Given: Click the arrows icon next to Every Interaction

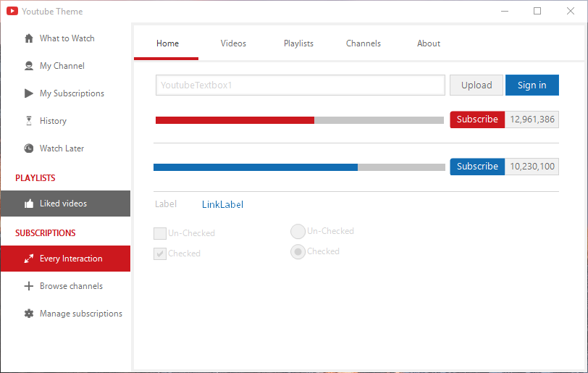Looking at the screenshot, I should [29, 259].
